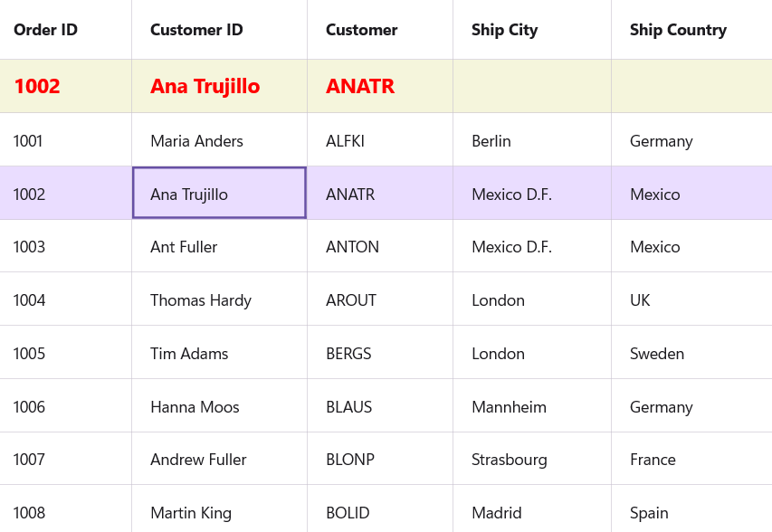Screen dimensions: 772x532
Task: Click the Ant Fuller cell
Action: [184, 247]
